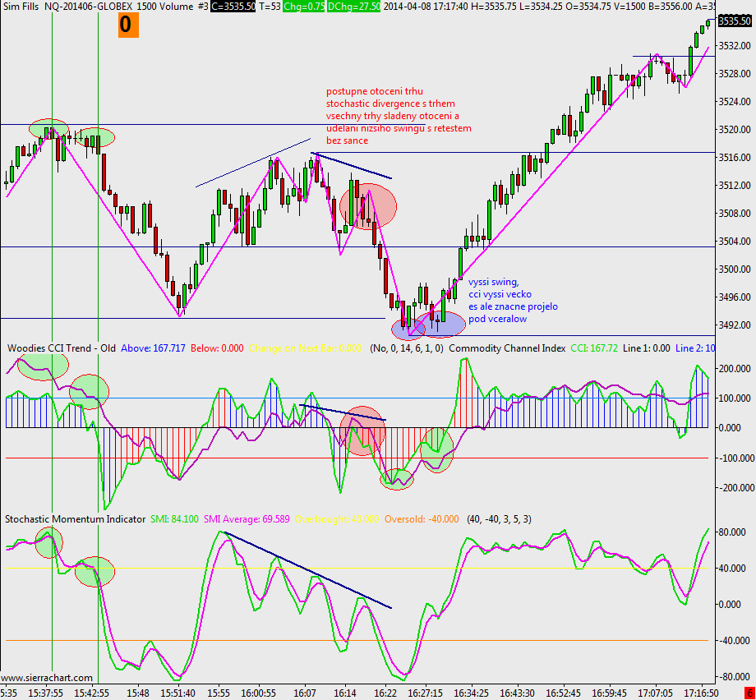Click the 17:16:50 time axis label
Image resolution: width=756 pixels, height=700 pixels.
[701, 693]
